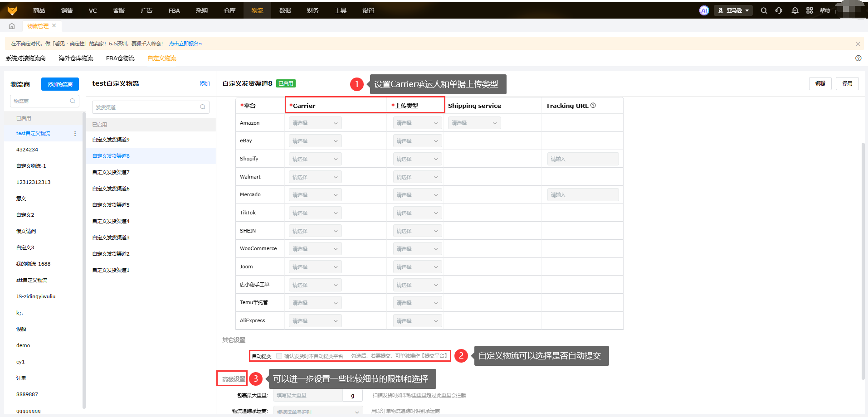868x417 pixels.
Task: Open Shopify 上传类型 dropdown
Action: pos(417,159)
